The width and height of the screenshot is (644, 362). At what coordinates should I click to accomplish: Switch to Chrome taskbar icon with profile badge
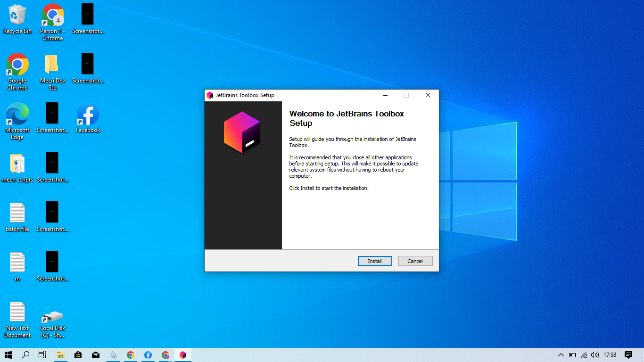(x=165, y=355)
